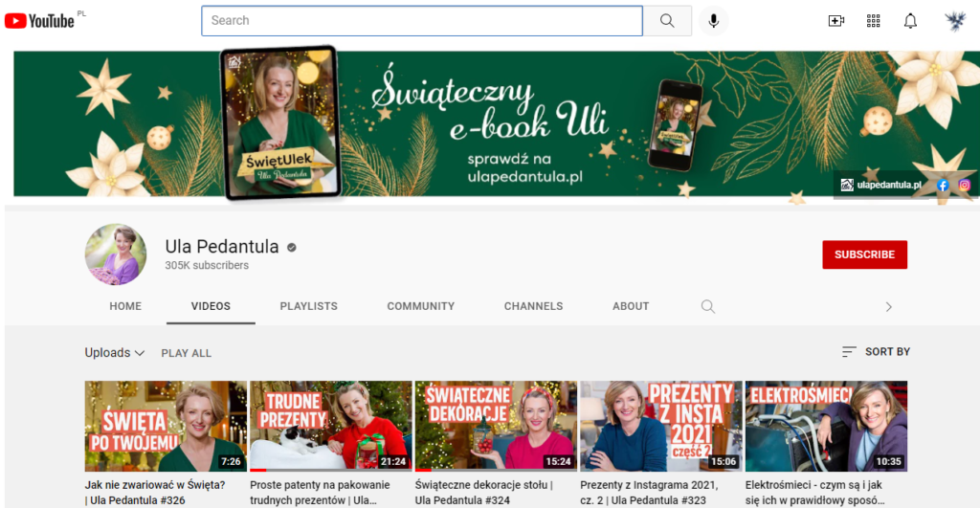Open the Playlists tab

tap(309, 306)
